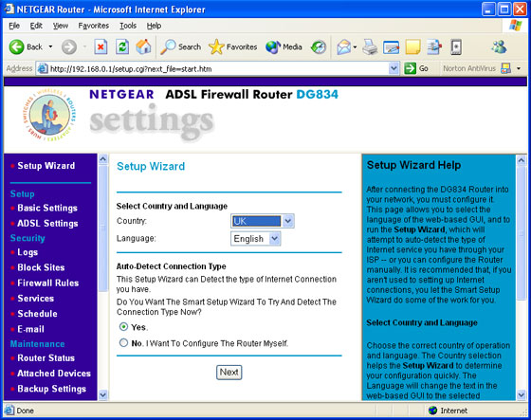Screen dimensions: 531x420
Task: Click the sidebar scroll up arrow
Action: (x=103, y=159)
